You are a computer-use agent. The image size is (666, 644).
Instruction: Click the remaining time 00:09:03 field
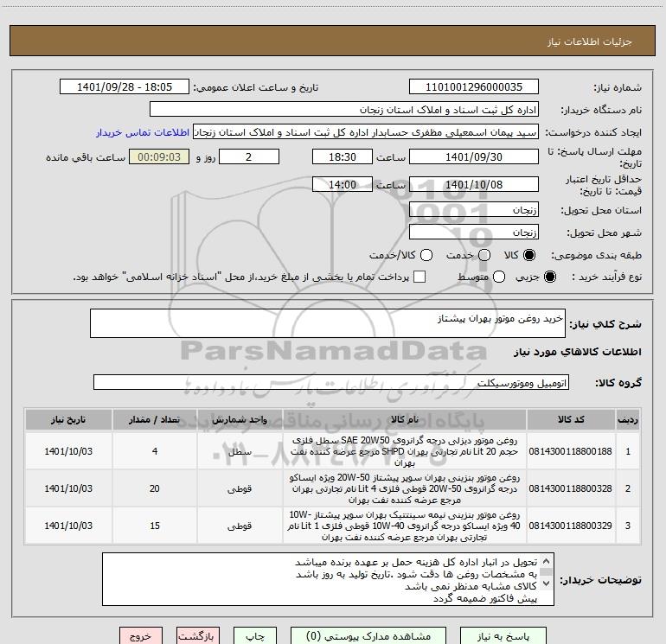[159, 156]
